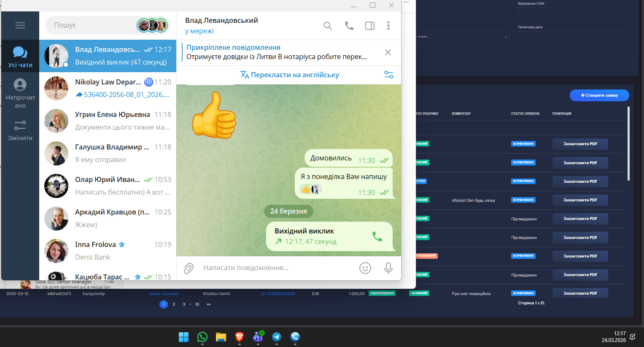
Task: Start a voice call from the chat header
Action: (x=349, y=26)
